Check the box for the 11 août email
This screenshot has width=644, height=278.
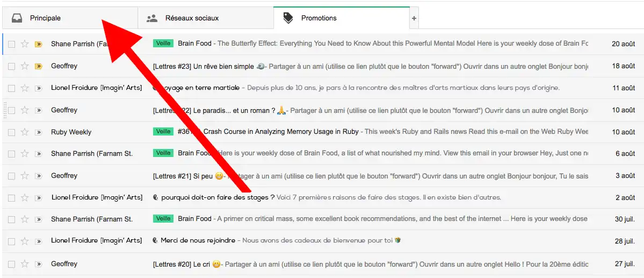point(11,88)
